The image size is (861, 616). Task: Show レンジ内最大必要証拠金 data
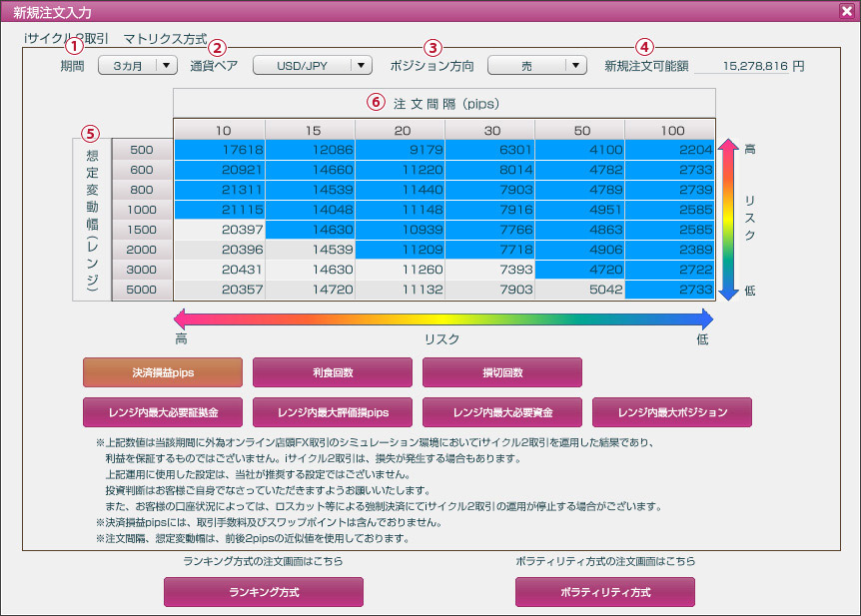tap(163, 411)
